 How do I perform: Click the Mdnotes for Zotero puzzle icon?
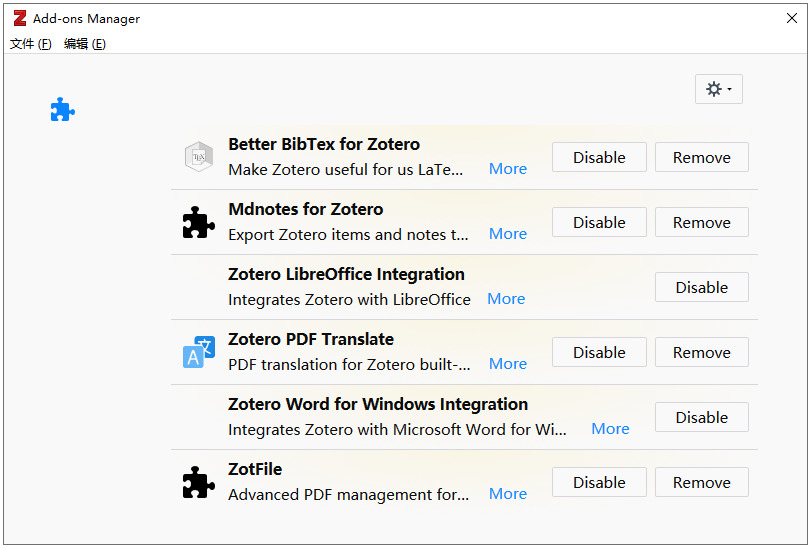pyautogui.click(x=199, y=222)
